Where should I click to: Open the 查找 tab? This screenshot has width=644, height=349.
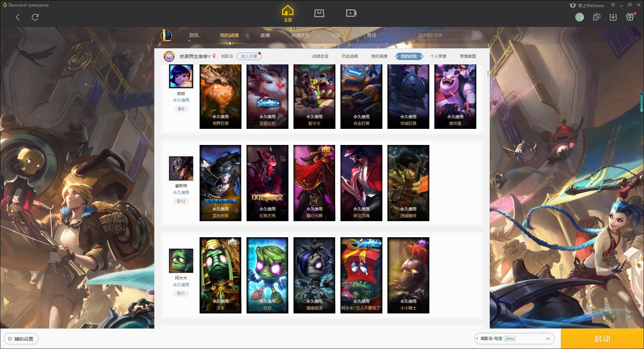coord(372,35)
